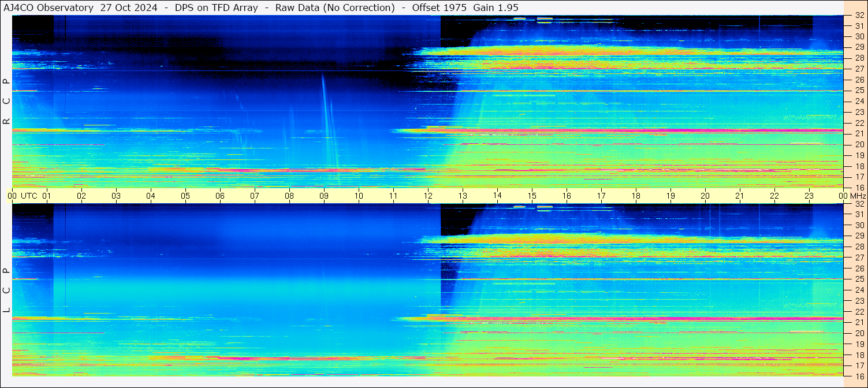Click the 'MHz' unit label
This screenshot has width=868, height=388.
point(858,196)
